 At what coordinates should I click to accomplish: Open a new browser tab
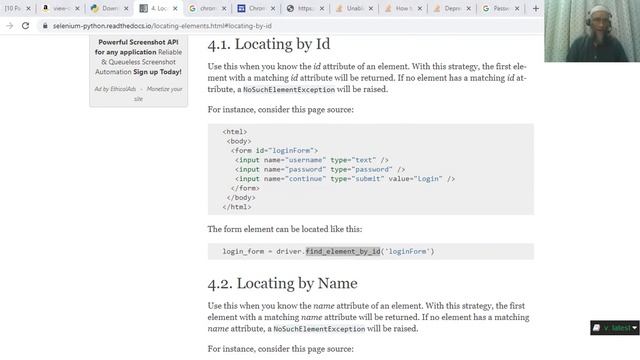(536, 8)
